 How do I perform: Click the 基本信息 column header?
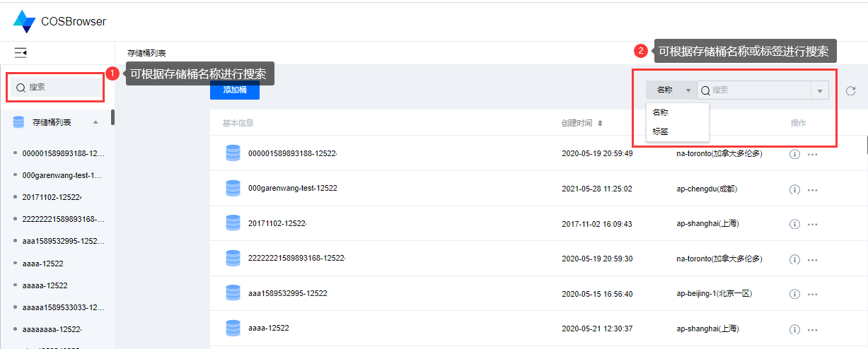238,123
